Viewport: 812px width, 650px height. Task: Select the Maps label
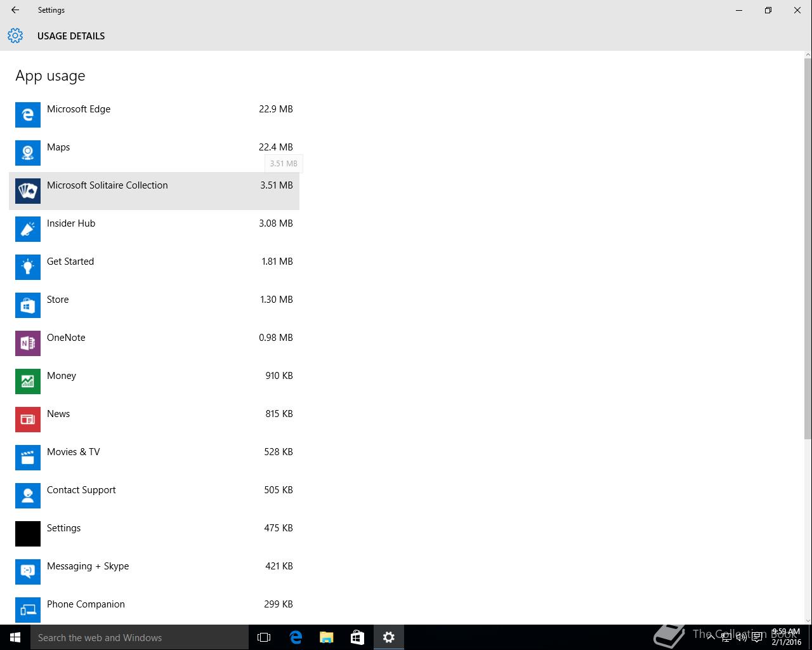pyautogui.click(x=58, y=147)
